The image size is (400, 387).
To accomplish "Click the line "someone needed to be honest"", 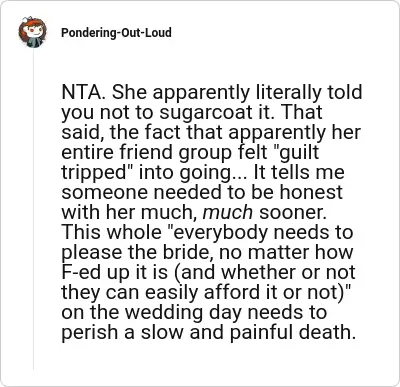I will pos(202,193).
